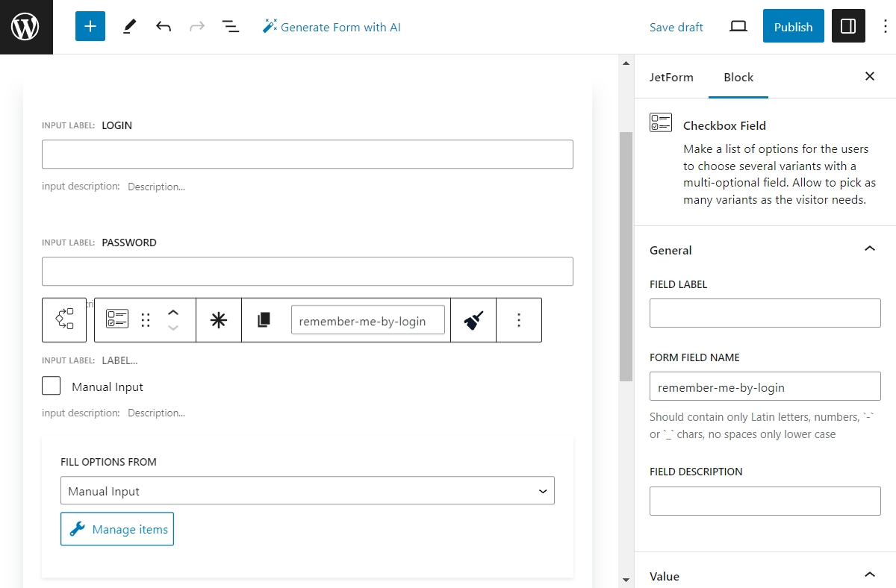This screenshot has width=896, height=588.
Task: Open the Fill Options From dropdown
Action: (x=307, y=490)
